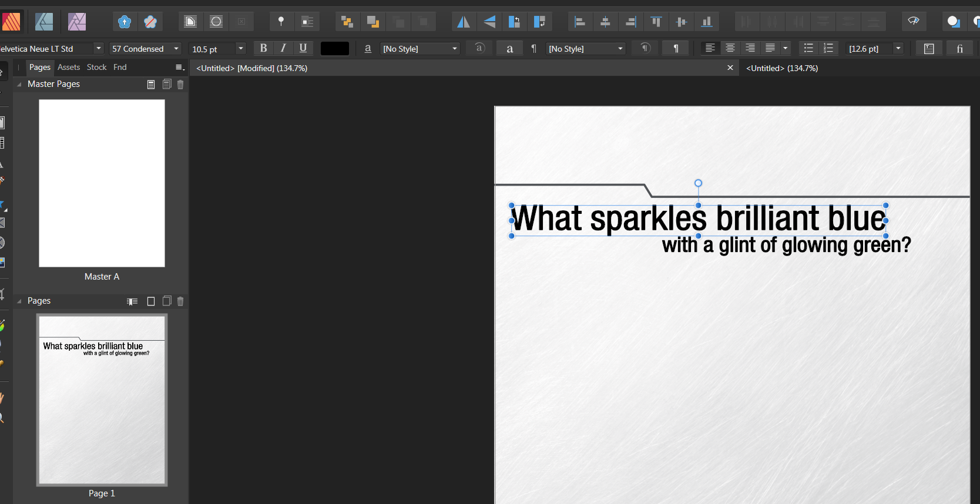
Task: Switch to the Stock panel tab
Action: [97, 68]
